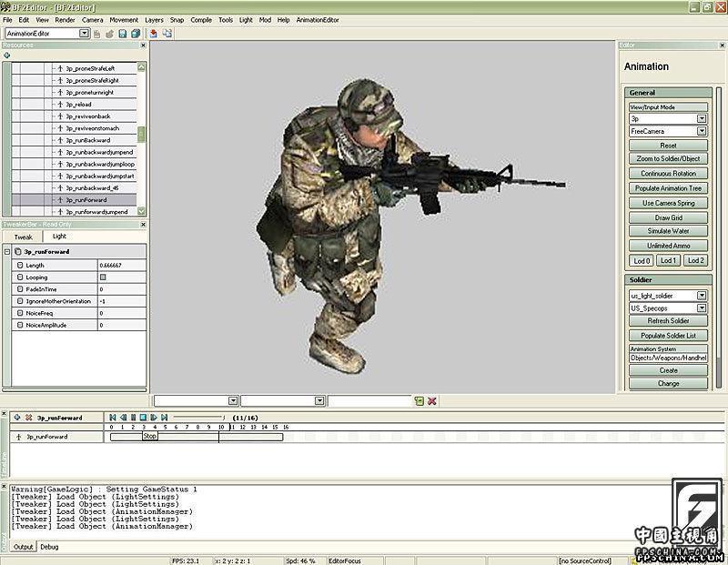This screenshot has height=565, width=728.
Task: Collapse the 3p_runForward property group
Action: click(x=7, y=252)
